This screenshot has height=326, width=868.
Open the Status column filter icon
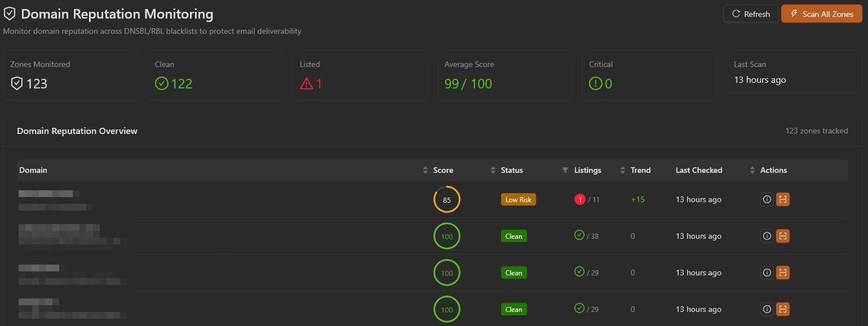[565, 170]
